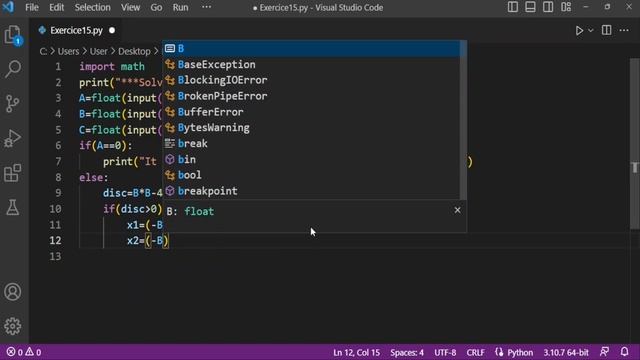Toggle the primary side bar layout icon
Image resolution: width=640 pixels, height=360 pixels.
513,7
